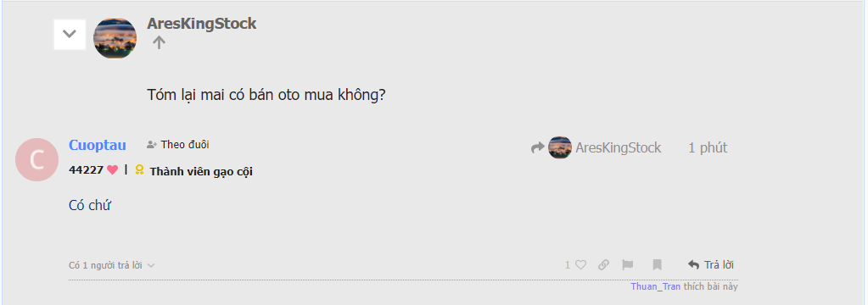The height and width of the screenshot is (305, 868).
Task: Bookmark this post
Action: click(x=657, y=264)
